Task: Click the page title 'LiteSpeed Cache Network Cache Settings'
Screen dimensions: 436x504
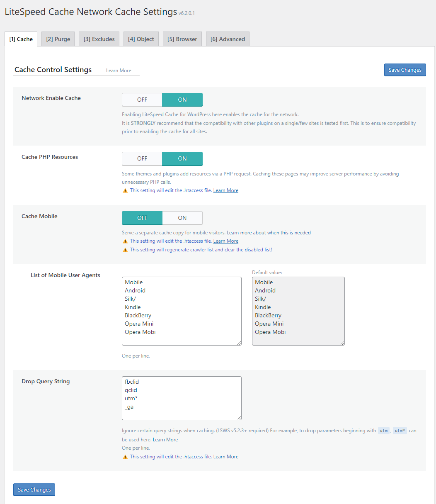Action: coord(91,12)
